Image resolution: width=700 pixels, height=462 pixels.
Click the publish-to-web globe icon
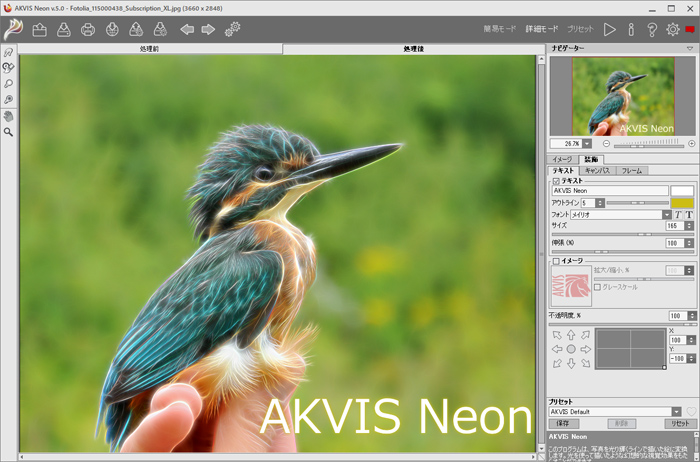point(112,30)
